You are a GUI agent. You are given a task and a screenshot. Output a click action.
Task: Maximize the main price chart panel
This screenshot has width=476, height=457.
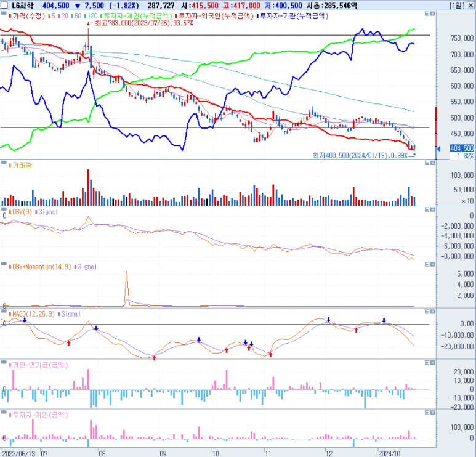coord(427,14)
